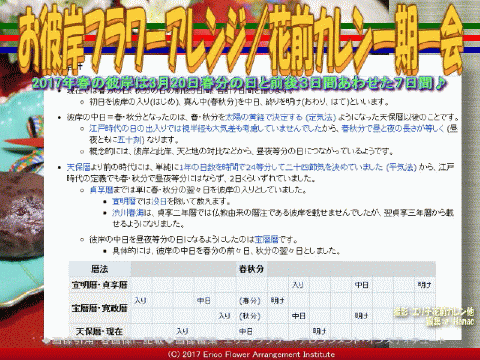Click 入り in the 宣明暦・貞享暦 row
The height and width of the screenshot is (360, 480).
[298, 285]
